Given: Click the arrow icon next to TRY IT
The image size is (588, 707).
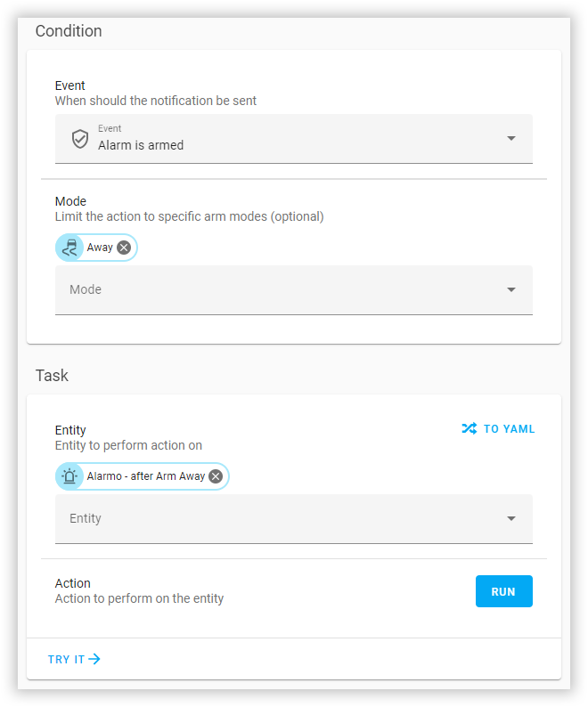Looking at the screenshot, I should click(94, 659).
